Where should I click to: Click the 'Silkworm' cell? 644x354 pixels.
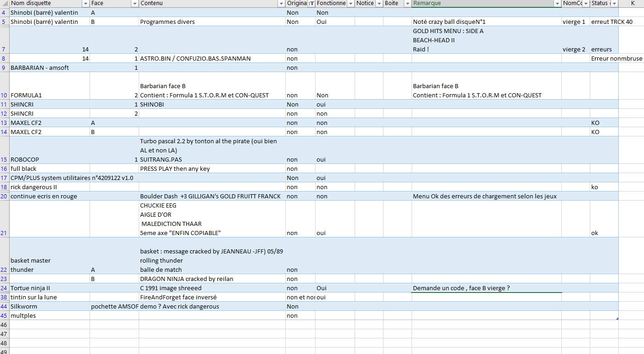50,306
